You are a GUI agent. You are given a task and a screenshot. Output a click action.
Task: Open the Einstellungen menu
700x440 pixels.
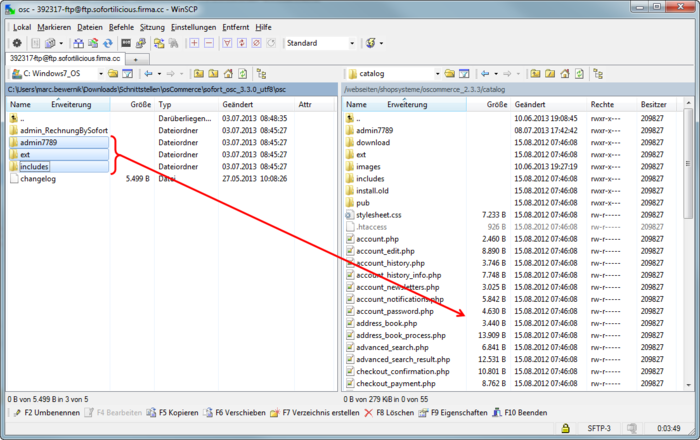[193, 27]
